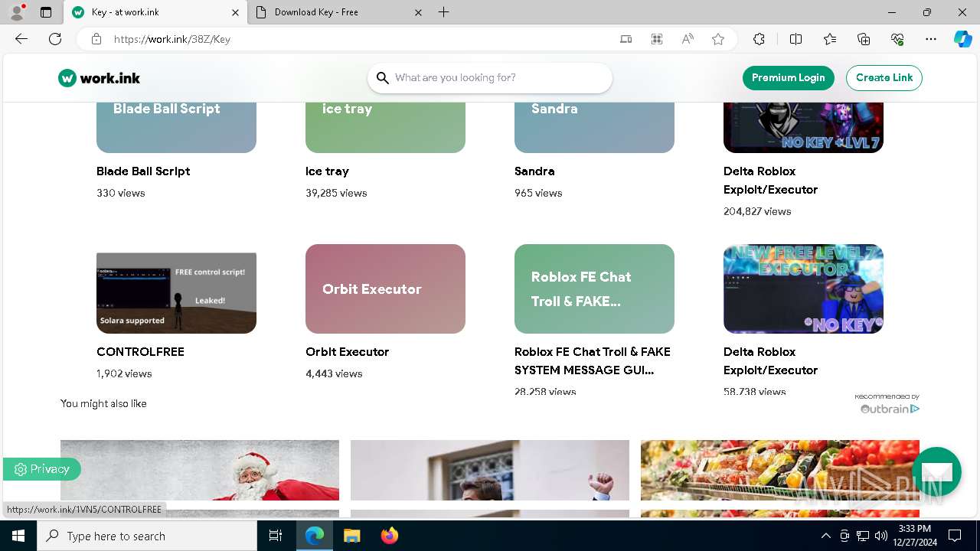980x551 pixels.
Task: Open the raised fist recommended article image
Action: pos(490,470)
